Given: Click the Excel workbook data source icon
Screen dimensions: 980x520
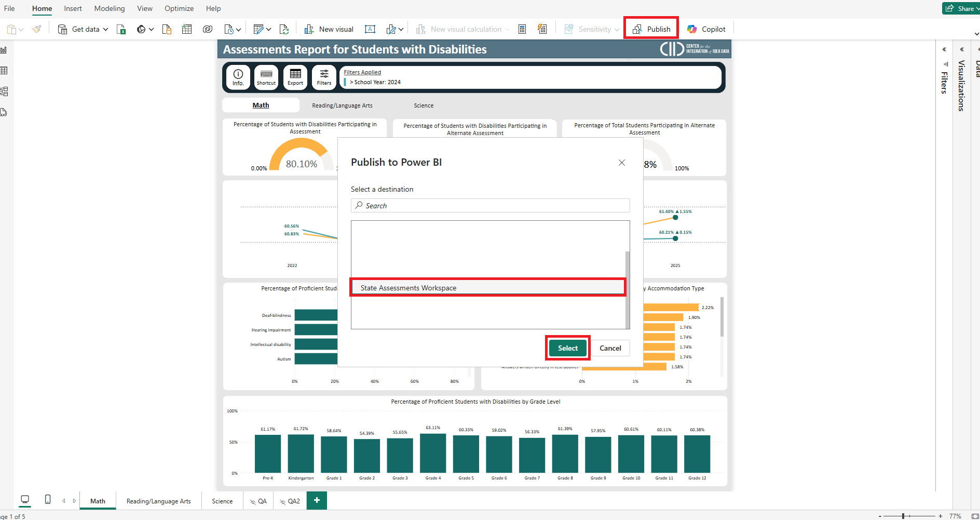Looking at the screenshot, I should (x=121, y=29).
